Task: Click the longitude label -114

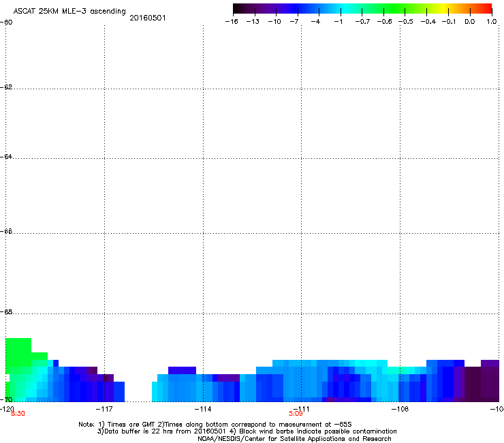Action: coord(203,409)
